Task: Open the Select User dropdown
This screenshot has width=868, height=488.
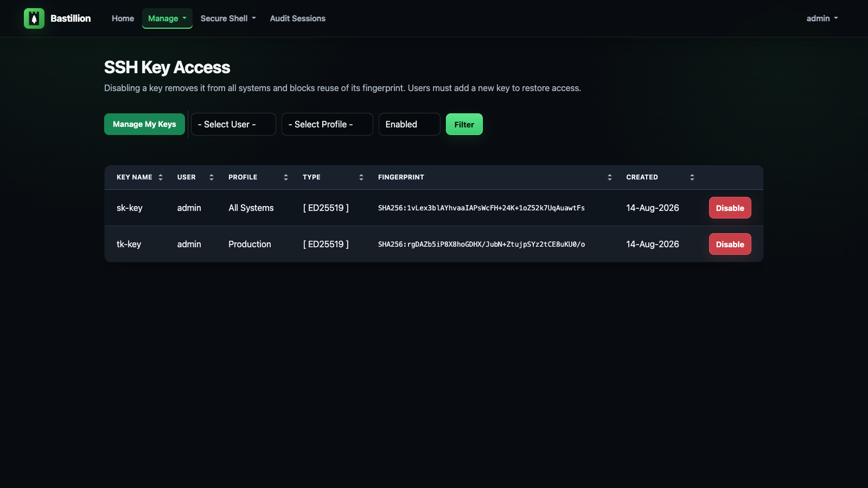Action: (x=233, y=124)
